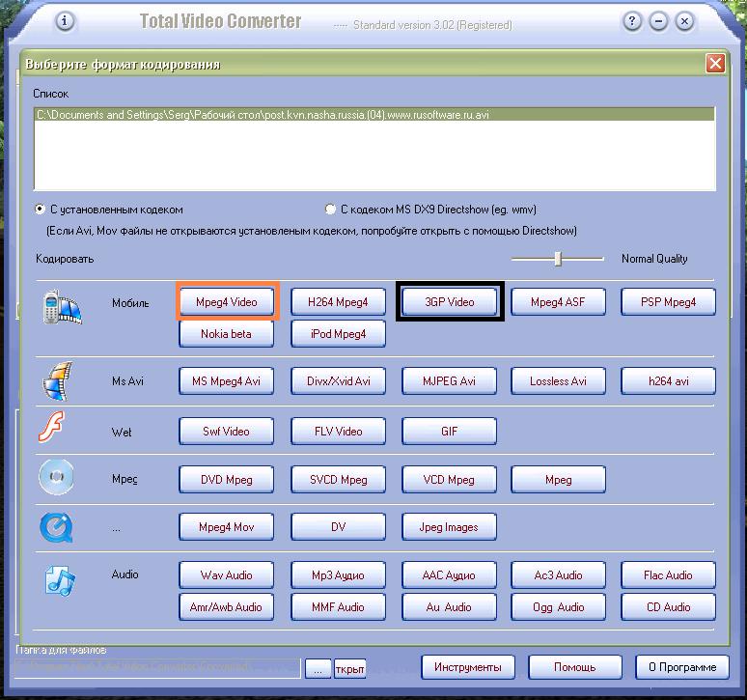Select MS DX9 Directshow codec radio option

point(330,210)
